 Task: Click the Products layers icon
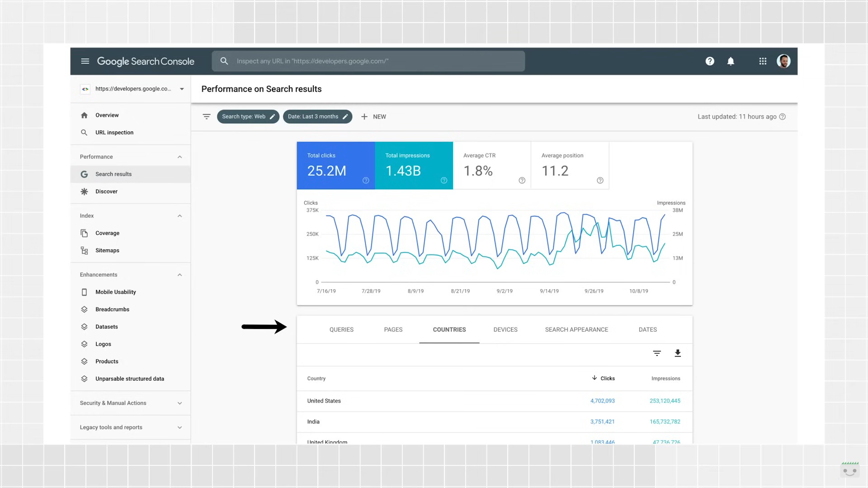tap(84, 361)
